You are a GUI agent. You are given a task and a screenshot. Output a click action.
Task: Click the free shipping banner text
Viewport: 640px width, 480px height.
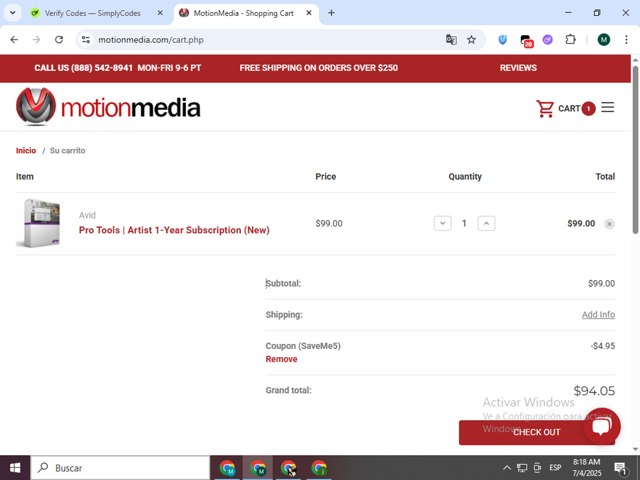(318, 68)
